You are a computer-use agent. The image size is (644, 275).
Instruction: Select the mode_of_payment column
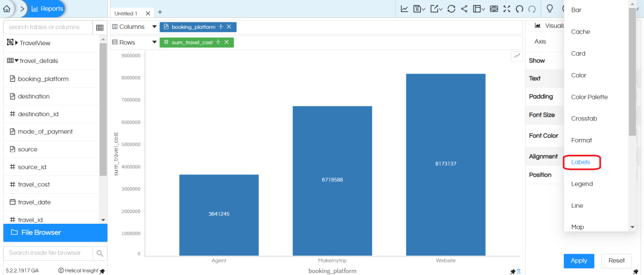point(45,131)
